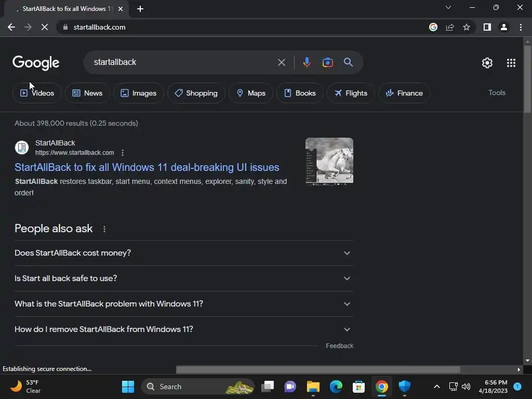532x399 pixels.
Task: Open volume control in tray
Action: tap(466, 387)
